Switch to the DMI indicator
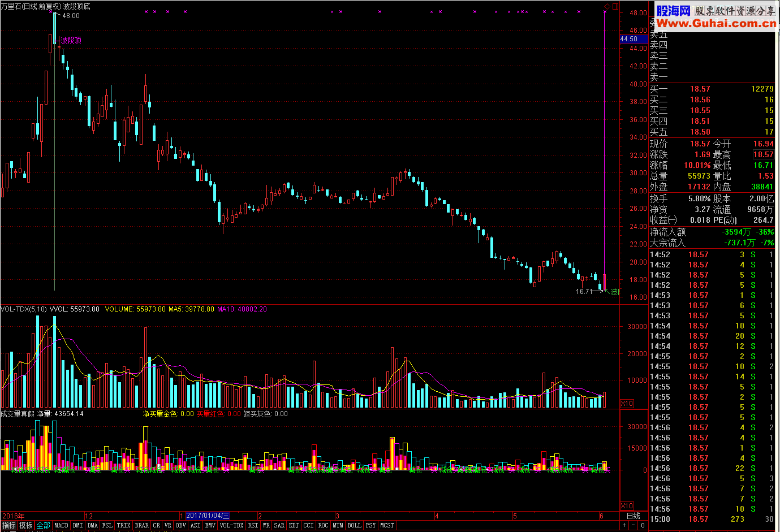 (x=78, y=525)
